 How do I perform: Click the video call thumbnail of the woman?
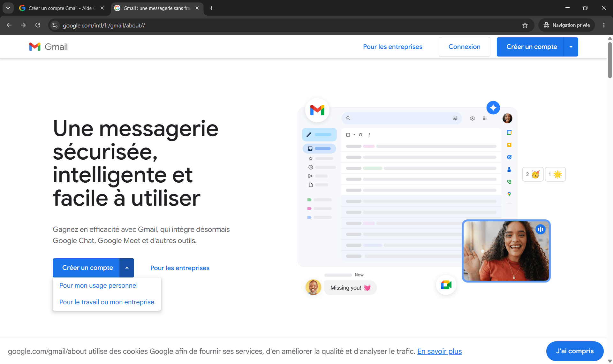pyautogui.click(x=506, y=251)
